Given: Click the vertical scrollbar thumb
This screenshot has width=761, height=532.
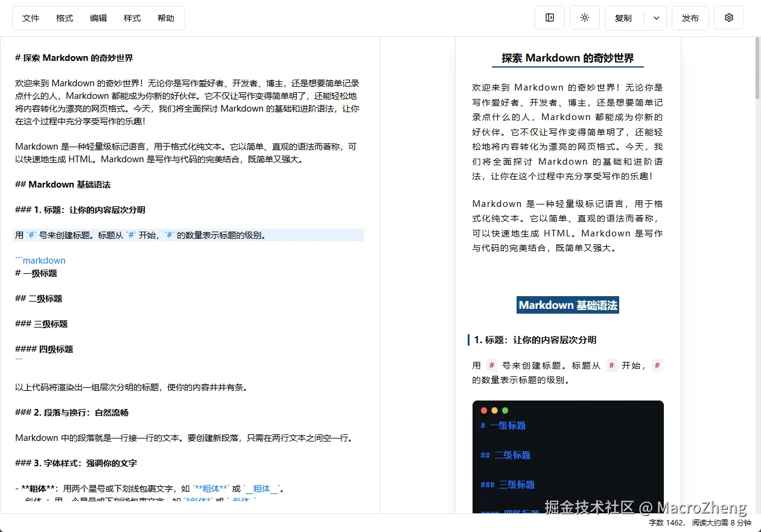Looking at the screenshot, I should point(758,68).
